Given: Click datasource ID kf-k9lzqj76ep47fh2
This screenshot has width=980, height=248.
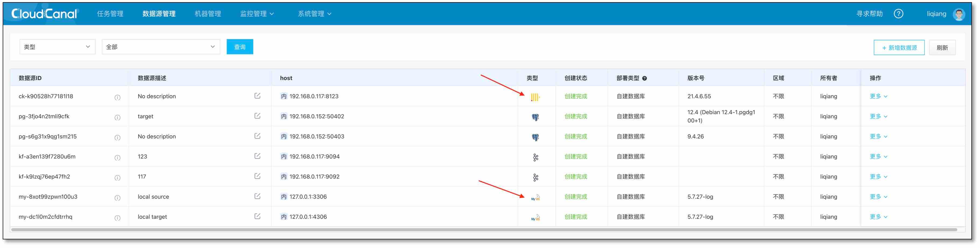Looking at the screenshot, I should pyautogui.click(x=44, y=176).
